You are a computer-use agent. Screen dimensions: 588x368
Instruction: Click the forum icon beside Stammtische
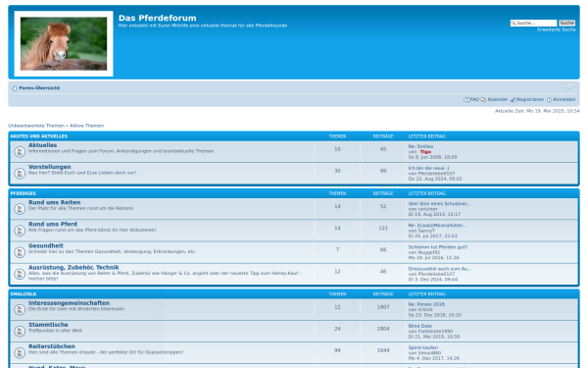pos(20,332)
